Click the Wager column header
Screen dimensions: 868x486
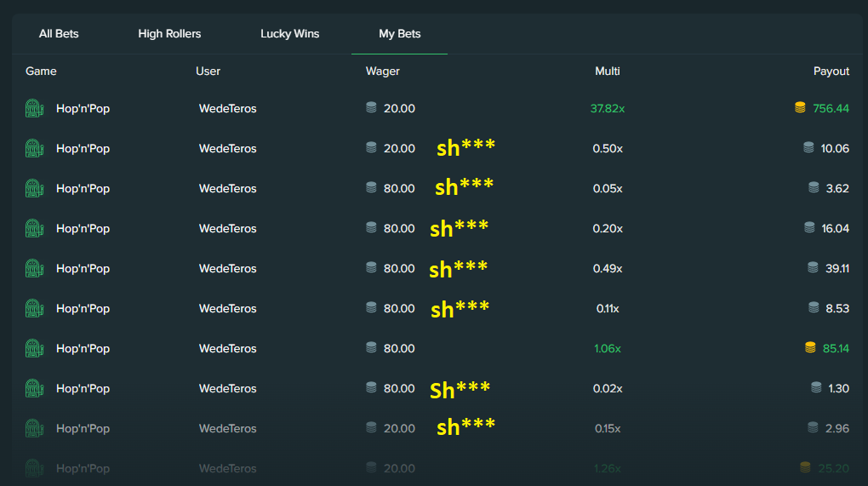click(383, 71)
